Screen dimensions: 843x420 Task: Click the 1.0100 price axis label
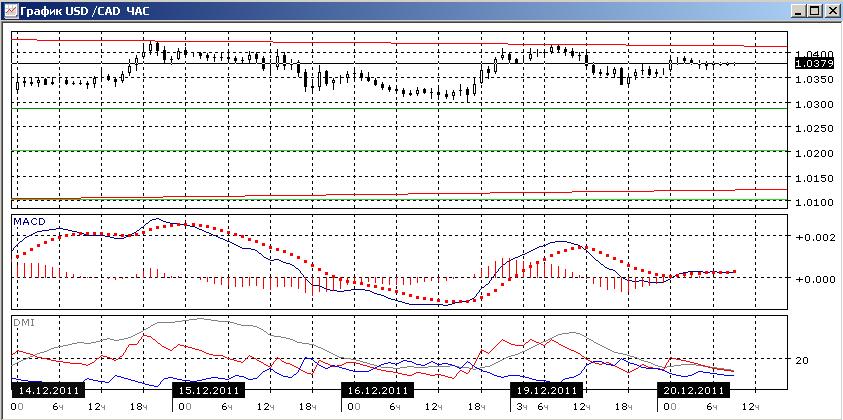(x=813, y=202)
